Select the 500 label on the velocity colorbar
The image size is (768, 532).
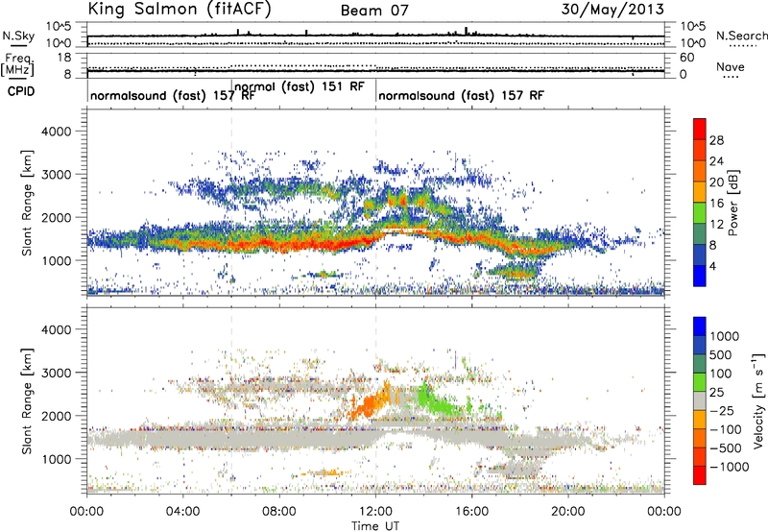tap(721, 355)
